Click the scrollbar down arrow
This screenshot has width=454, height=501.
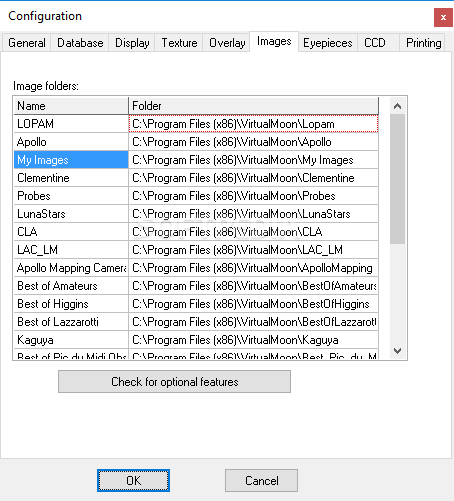(x=397, y=351)
